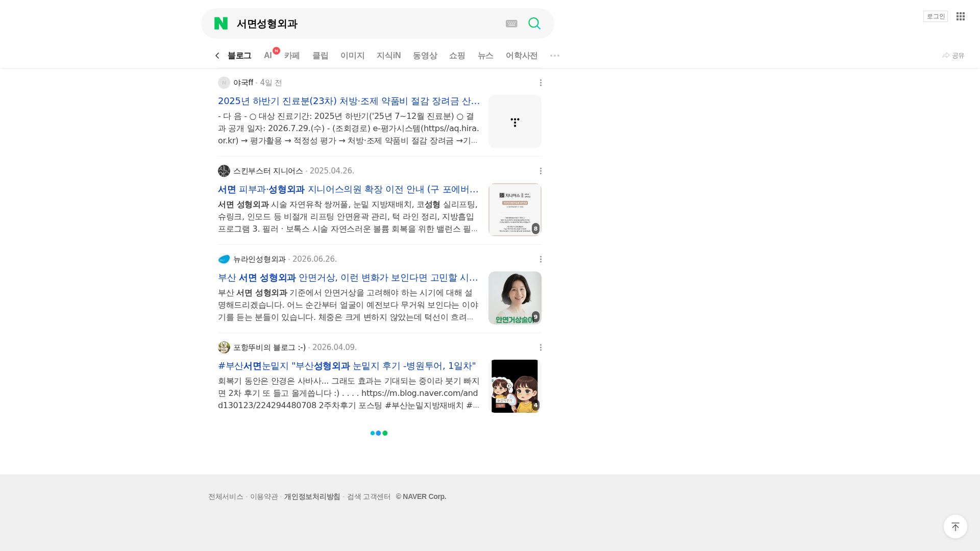
Task: Switch to the 뉴스 tab
Action: point(485,56)
